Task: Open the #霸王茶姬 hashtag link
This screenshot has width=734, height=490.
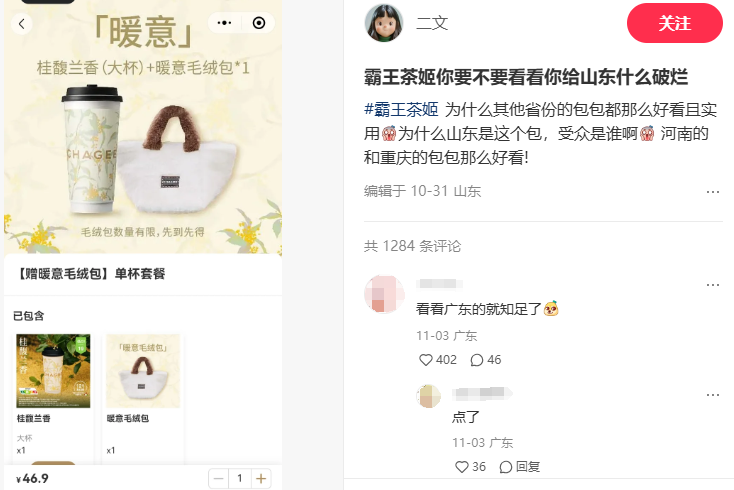Action: coord(401,110)
